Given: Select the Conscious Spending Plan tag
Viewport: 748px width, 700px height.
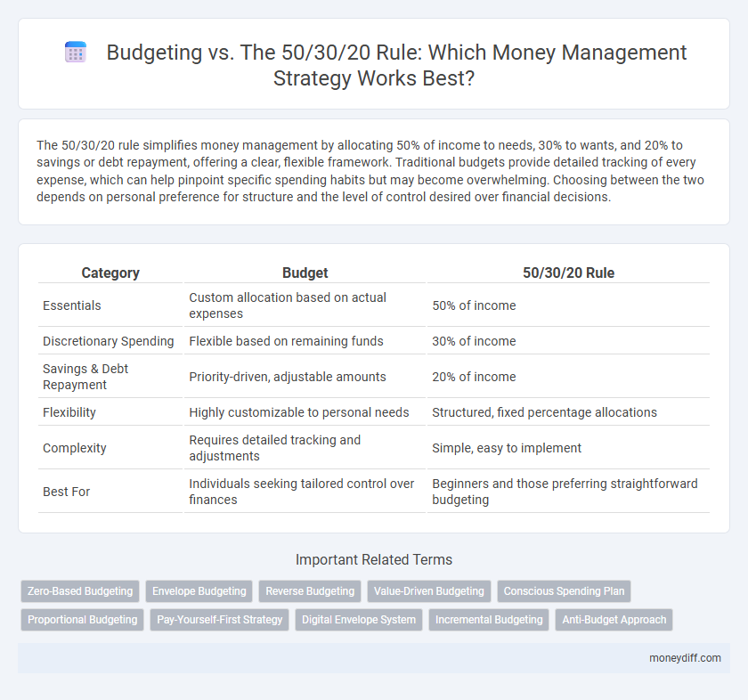Looking at the screenshot, I should coord(564,590).
